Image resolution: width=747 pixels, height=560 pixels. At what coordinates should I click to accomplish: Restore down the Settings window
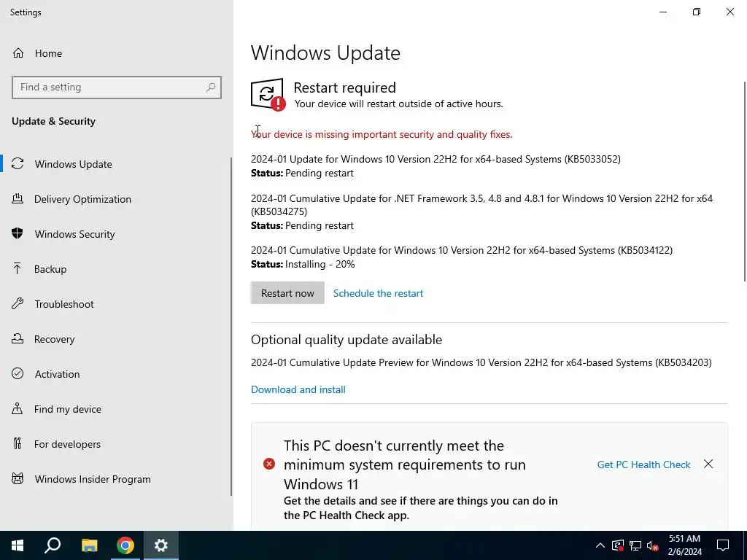(x=697, y=12)
